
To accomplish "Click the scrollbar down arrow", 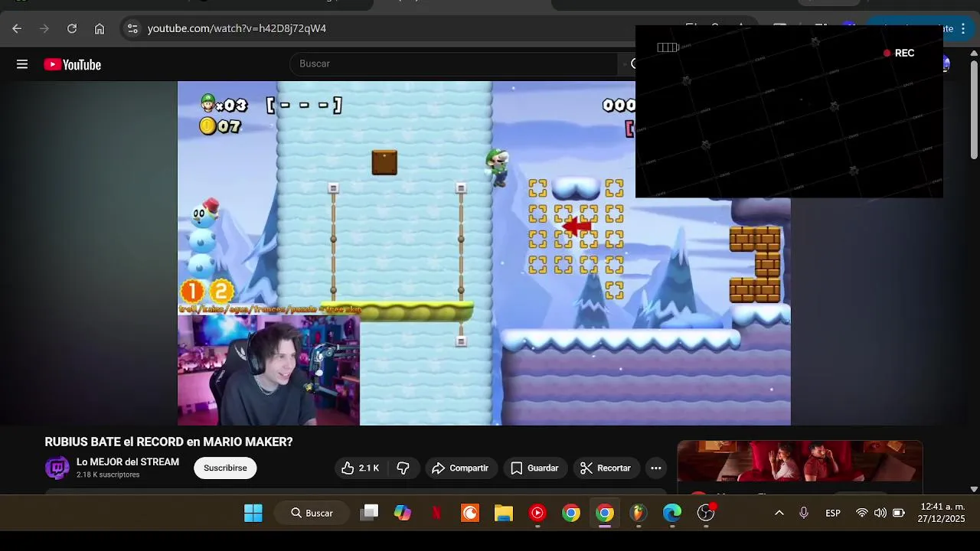I will pyautogui.click(x=974, y=489).
